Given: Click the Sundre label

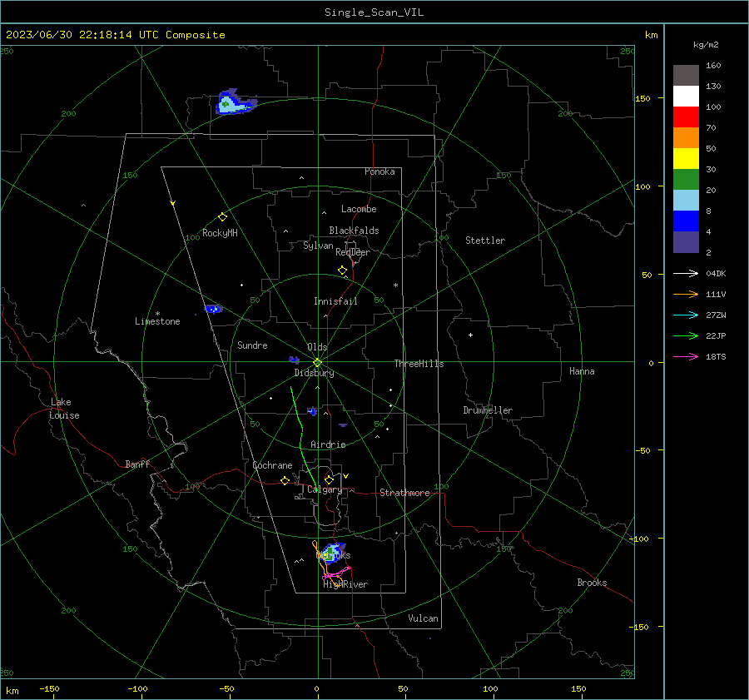Looking at the screenshot, I should coord(252,345).
